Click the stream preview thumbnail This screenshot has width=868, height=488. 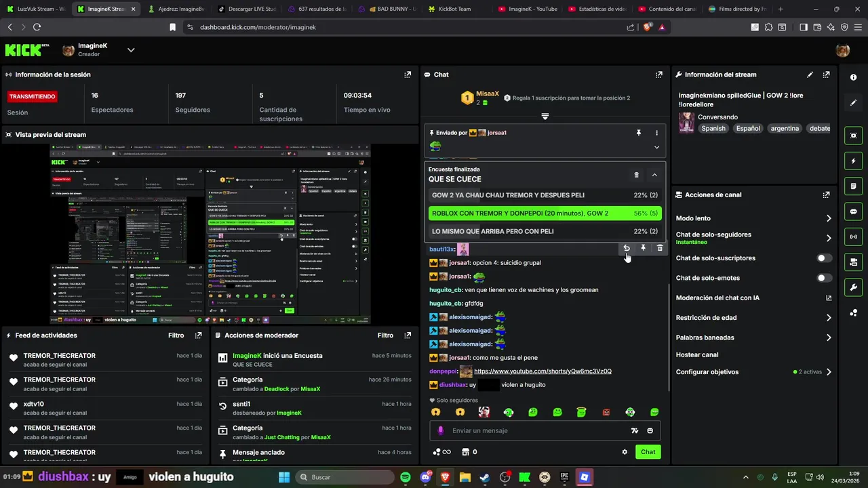(210, 234)
